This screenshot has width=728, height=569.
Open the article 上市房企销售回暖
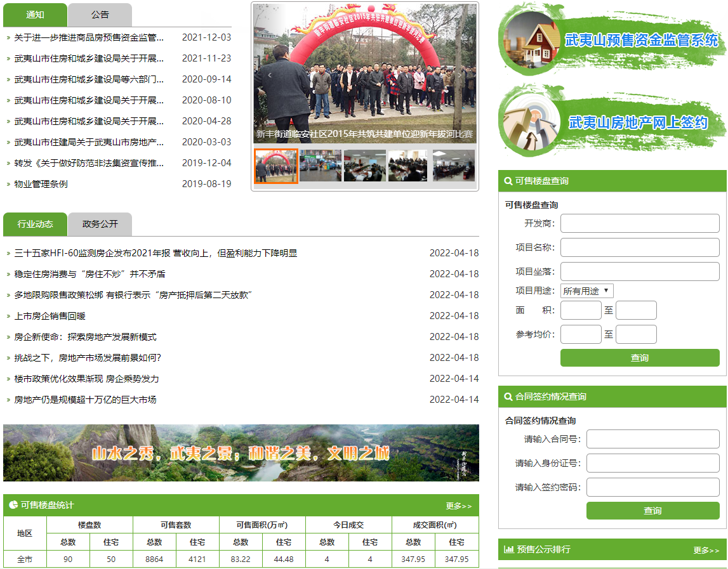point(50,316)
